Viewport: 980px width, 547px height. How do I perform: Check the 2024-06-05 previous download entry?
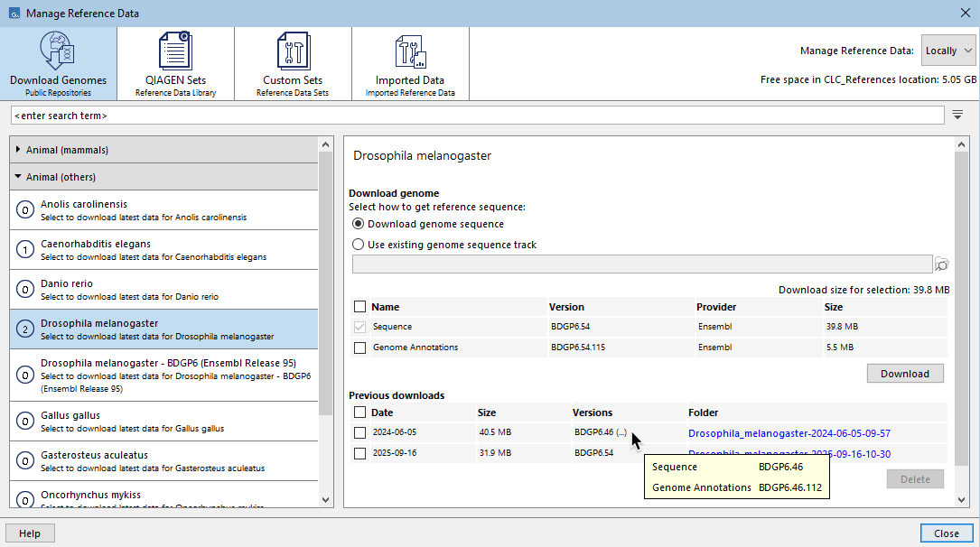pyautogui.click(x=359, y=432)
